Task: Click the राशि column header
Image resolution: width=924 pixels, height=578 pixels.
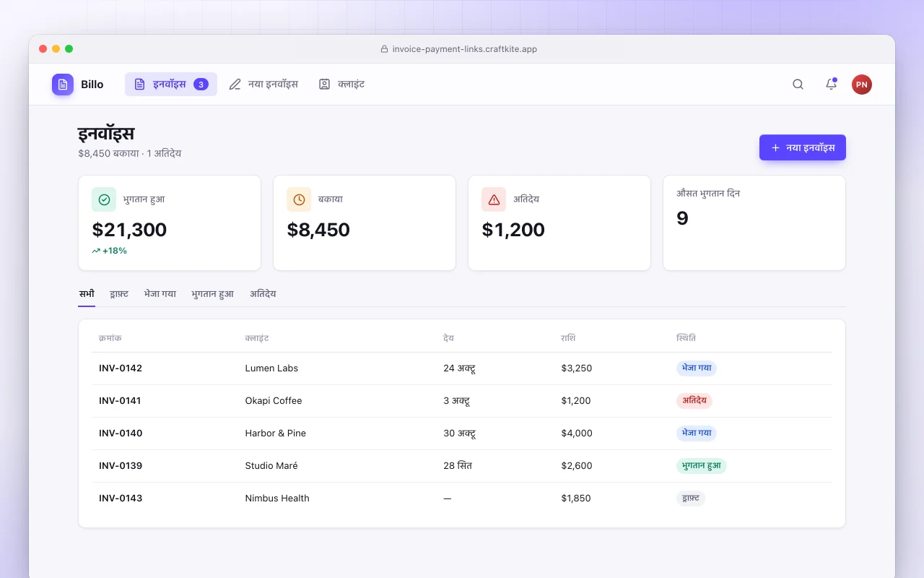Action: [568, 338]
